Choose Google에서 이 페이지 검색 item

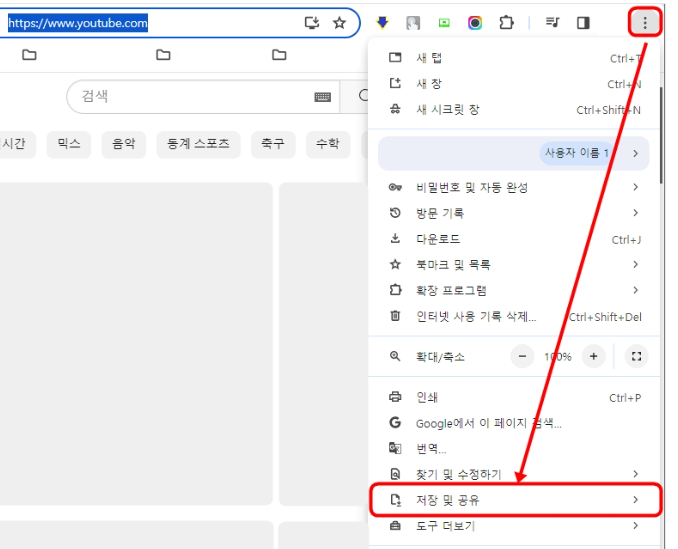(x=514, y=423)
